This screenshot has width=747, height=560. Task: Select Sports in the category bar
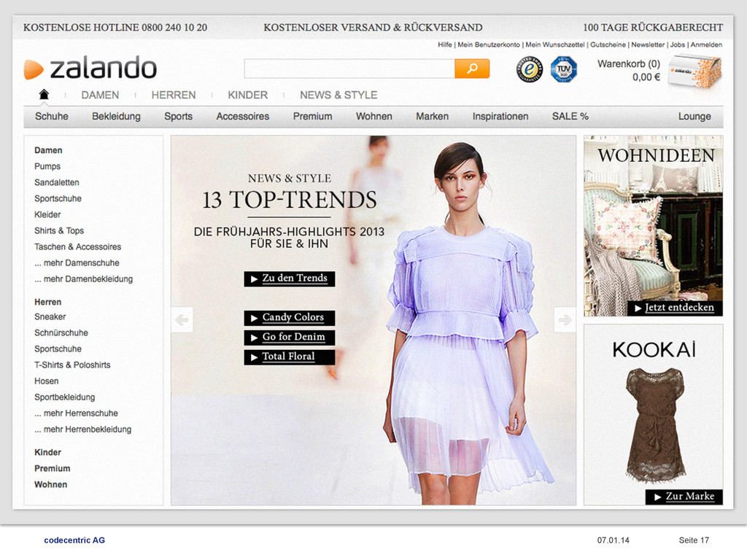click(178, 116)
